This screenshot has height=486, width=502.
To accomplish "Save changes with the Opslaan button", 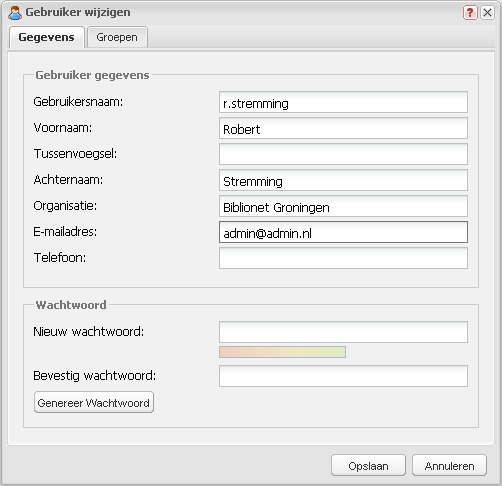I will [x=368, y=465].
